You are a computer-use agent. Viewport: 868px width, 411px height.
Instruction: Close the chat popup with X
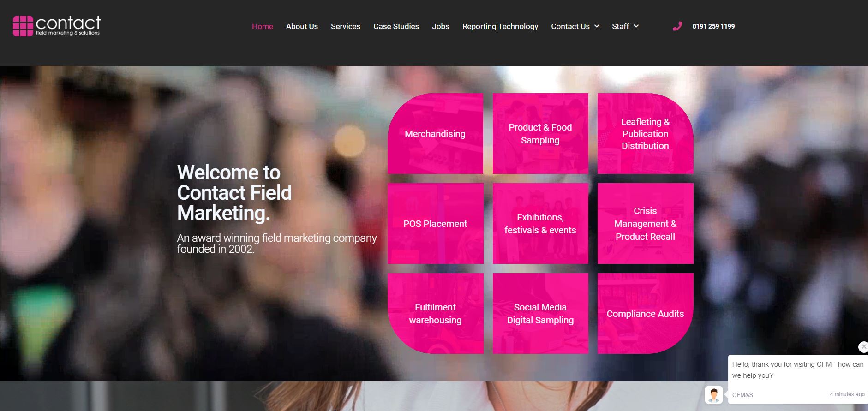(863, 346)
